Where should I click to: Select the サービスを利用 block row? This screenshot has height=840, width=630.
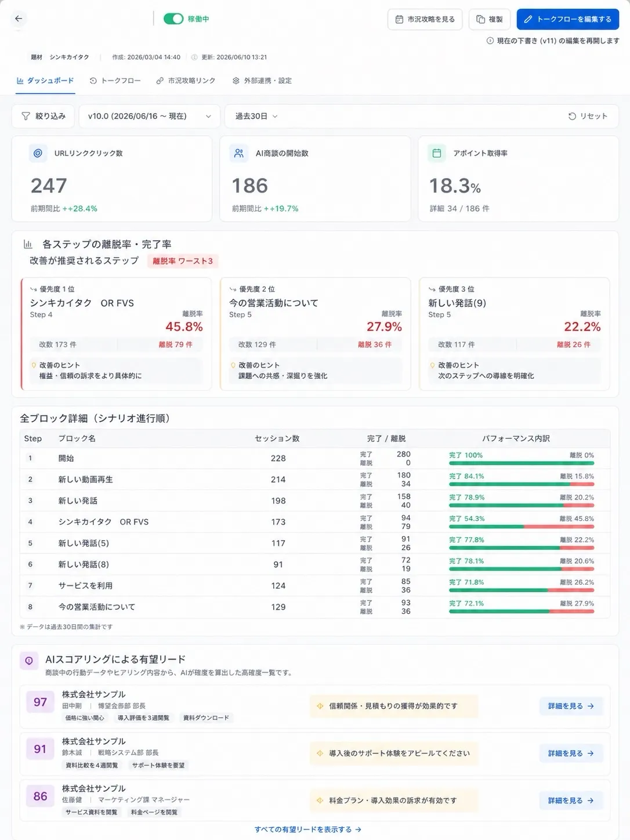tap(315, 586)
